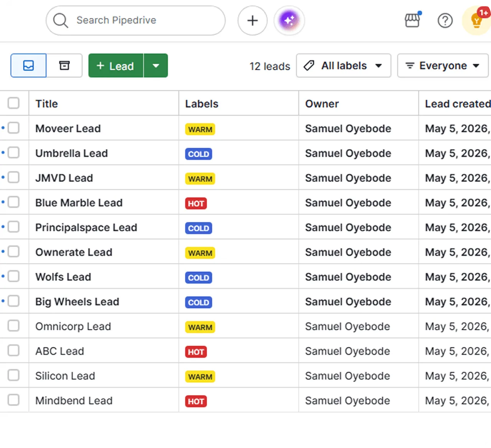Open the Silicon Lead title

(65, 376)
